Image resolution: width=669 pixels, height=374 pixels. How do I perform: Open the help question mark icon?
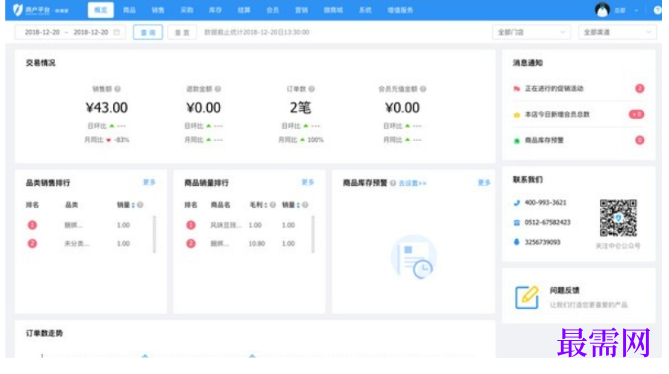tap(657, 10)
